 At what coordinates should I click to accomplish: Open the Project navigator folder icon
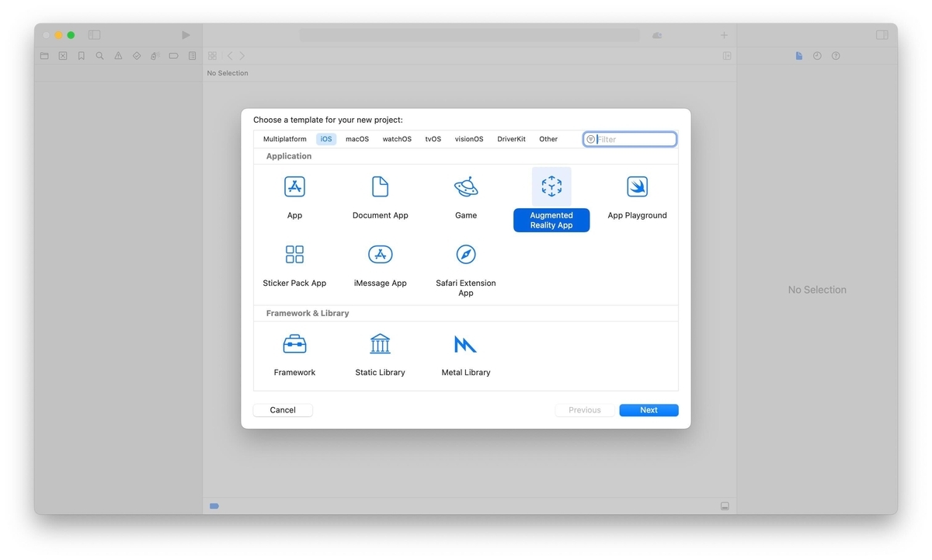coord(44,56)
